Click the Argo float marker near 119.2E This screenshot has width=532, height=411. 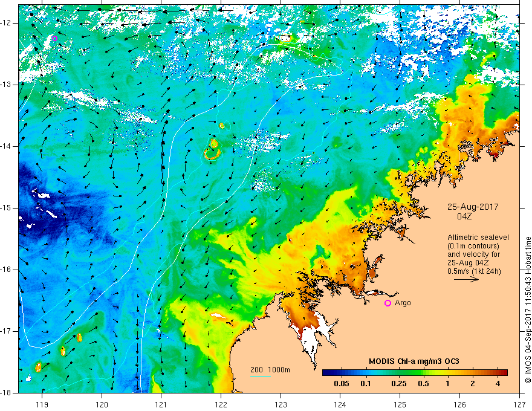point(55,38)
